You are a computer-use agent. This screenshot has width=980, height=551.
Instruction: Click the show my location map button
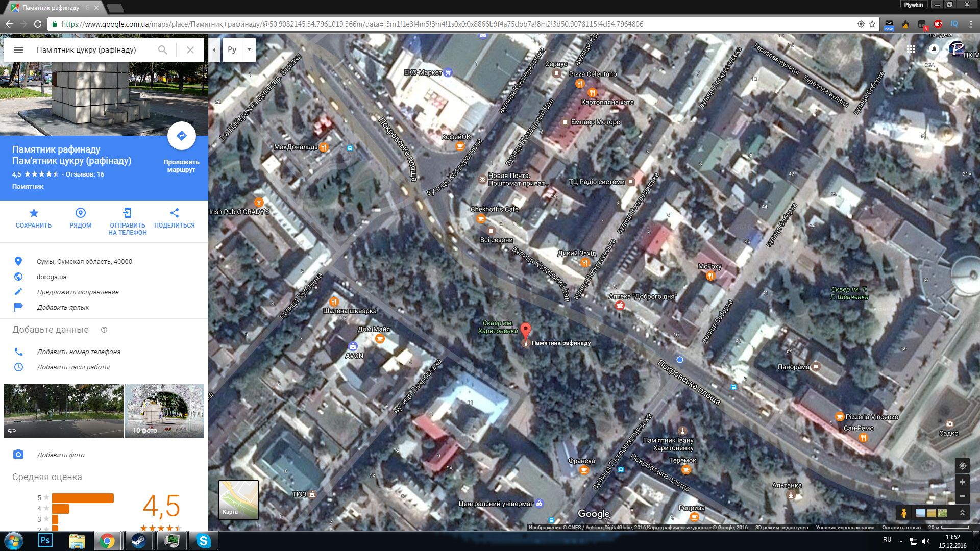(x=962, y=466)
